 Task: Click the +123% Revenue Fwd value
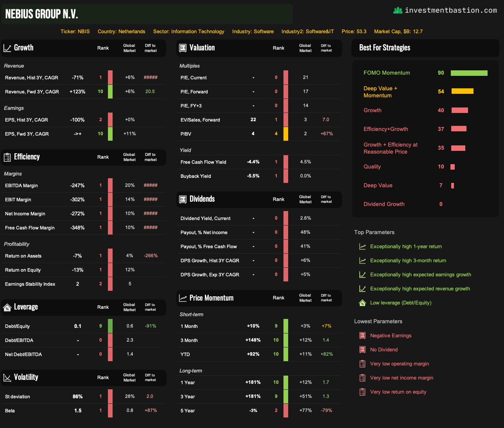pyautogui.click(x=77, y=92)
